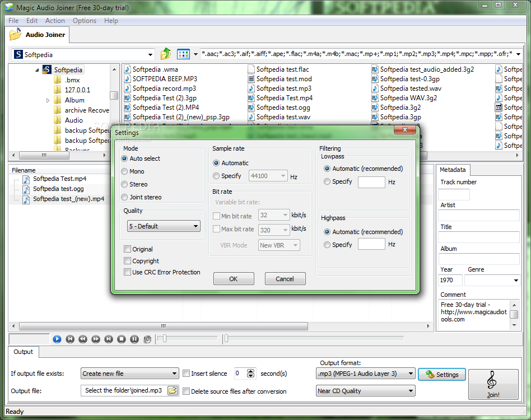Browse output folder with the folder icon
Image resolution: width=531 pixels, height=420 pixels.
[x=173, y=390]
